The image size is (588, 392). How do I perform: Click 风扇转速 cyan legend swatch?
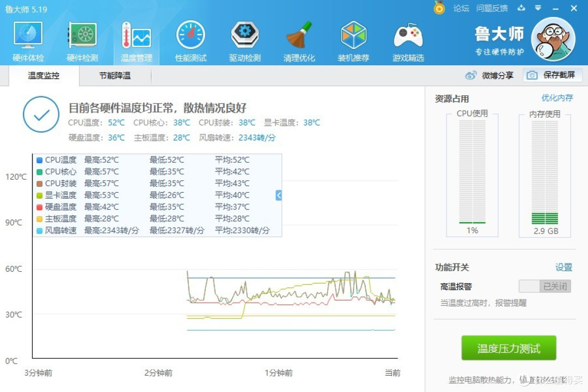point(39,230)
